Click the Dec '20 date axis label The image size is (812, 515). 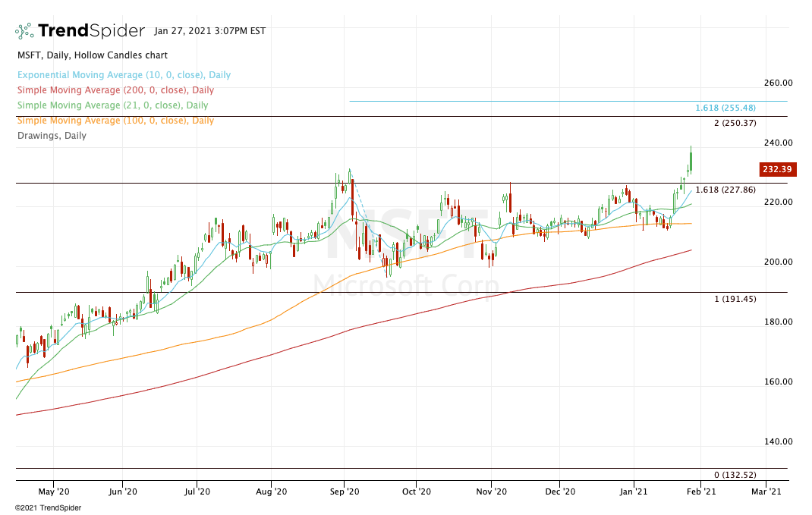coord(560,491)
